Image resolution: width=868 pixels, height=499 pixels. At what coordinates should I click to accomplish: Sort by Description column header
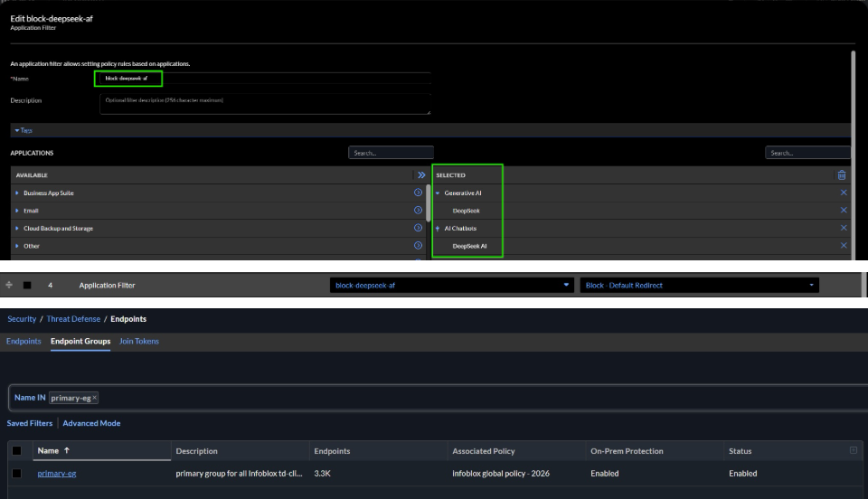pos(196,451)
